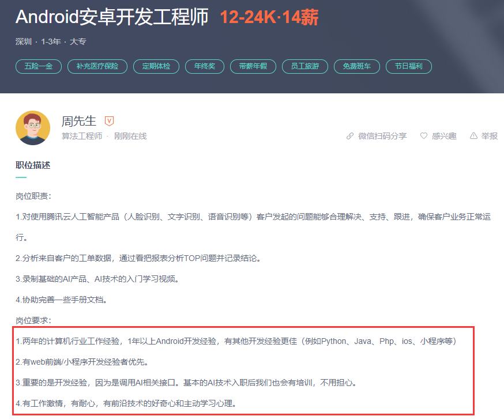The width and height of the screenshot is (504, 420).
Task: Select the 免费班车 benefit tag
Action: pyautogui.click(x=357, y=66)
